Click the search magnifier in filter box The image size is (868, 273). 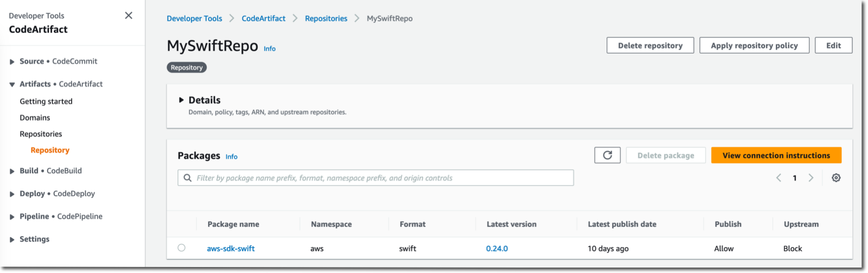[x=188, y=178]
